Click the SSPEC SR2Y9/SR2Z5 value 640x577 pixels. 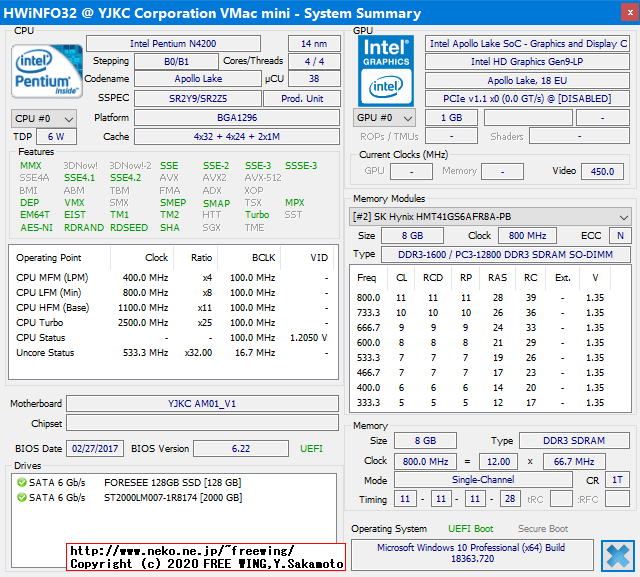(198, 99)
